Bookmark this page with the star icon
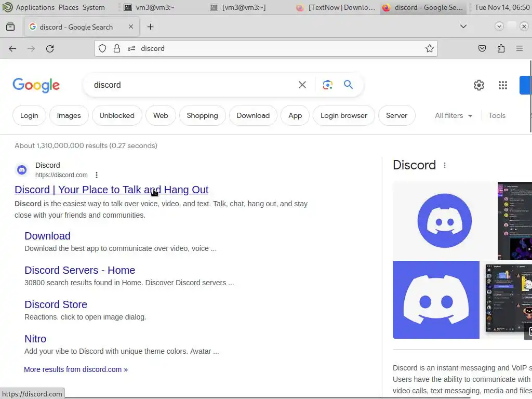The height and width of the screenshot is (399, 532). coord(430,48)
